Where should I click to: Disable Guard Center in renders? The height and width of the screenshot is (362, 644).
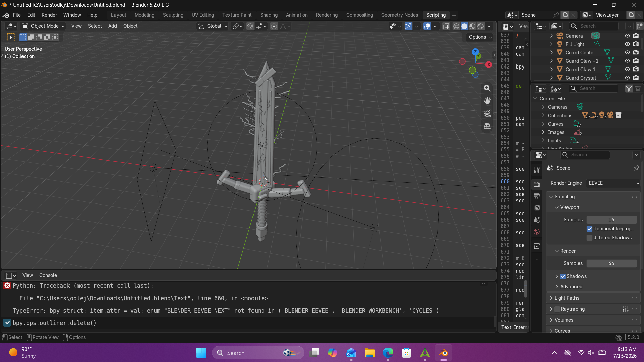point(636,52)
